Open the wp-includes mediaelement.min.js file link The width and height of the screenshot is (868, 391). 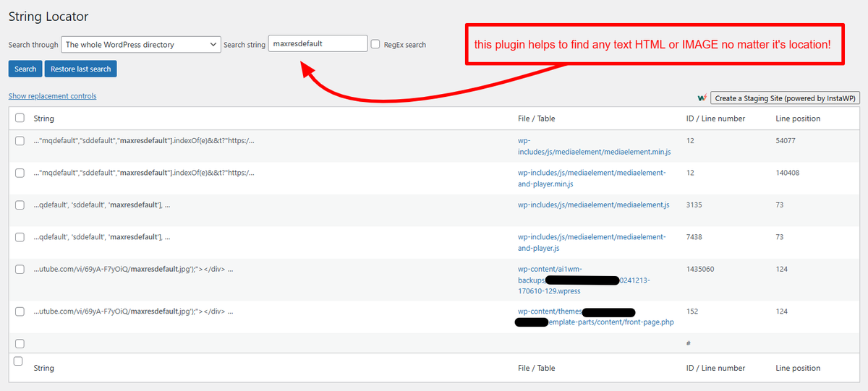coord(594,146)
